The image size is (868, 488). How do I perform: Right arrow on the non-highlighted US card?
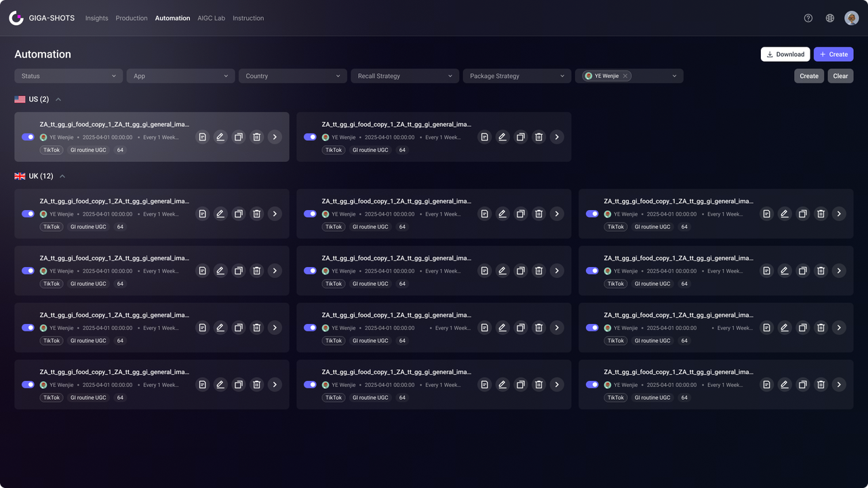[x=557, y=137]
